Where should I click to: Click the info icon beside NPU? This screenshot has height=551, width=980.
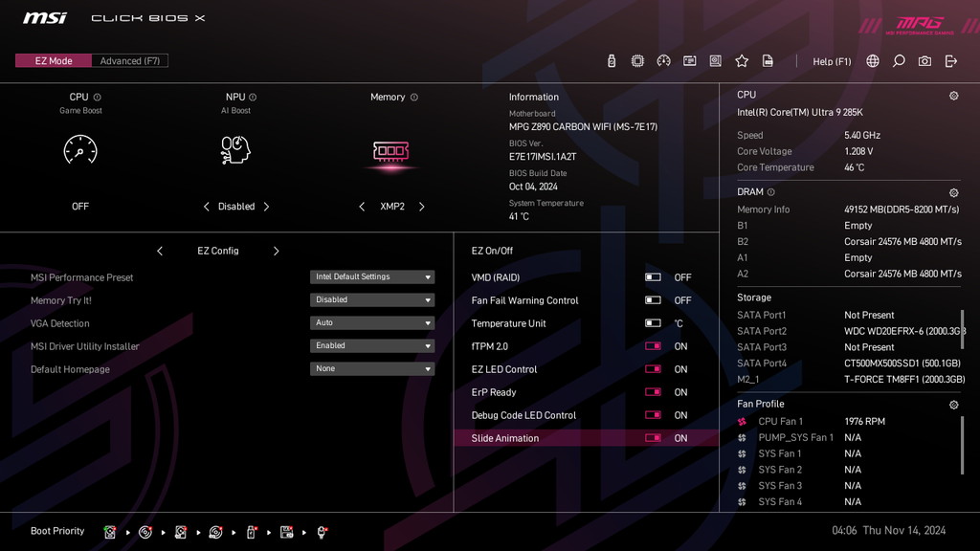tap(253, 97)
